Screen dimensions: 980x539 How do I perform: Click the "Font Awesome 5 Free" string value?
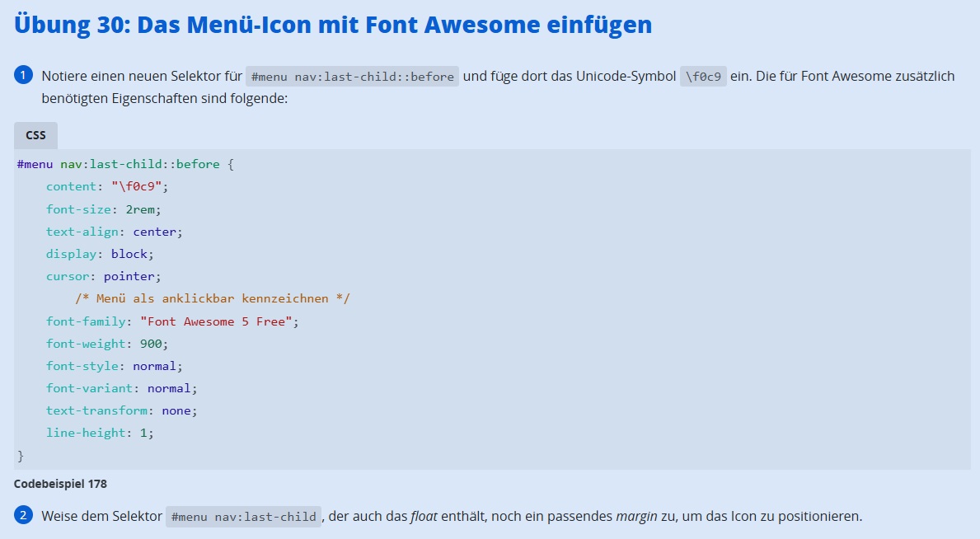coord(216,321)
